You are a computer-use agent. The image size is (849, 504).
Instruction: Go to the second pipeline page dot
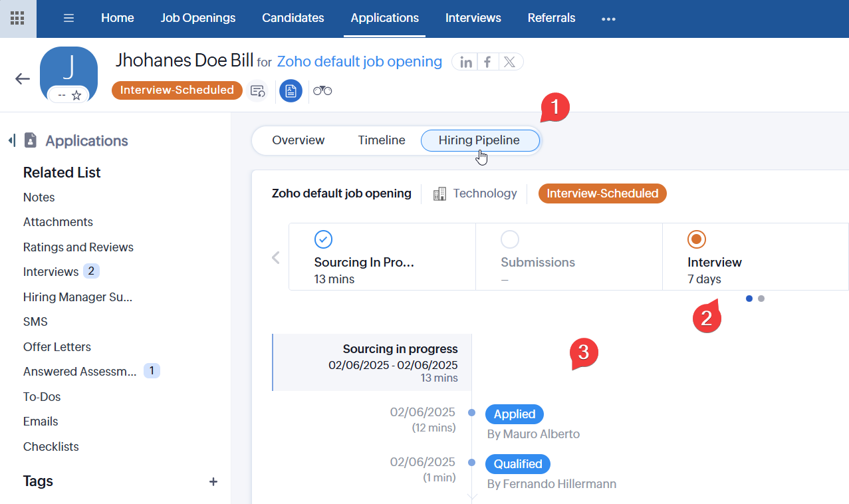tap(761, 299)
